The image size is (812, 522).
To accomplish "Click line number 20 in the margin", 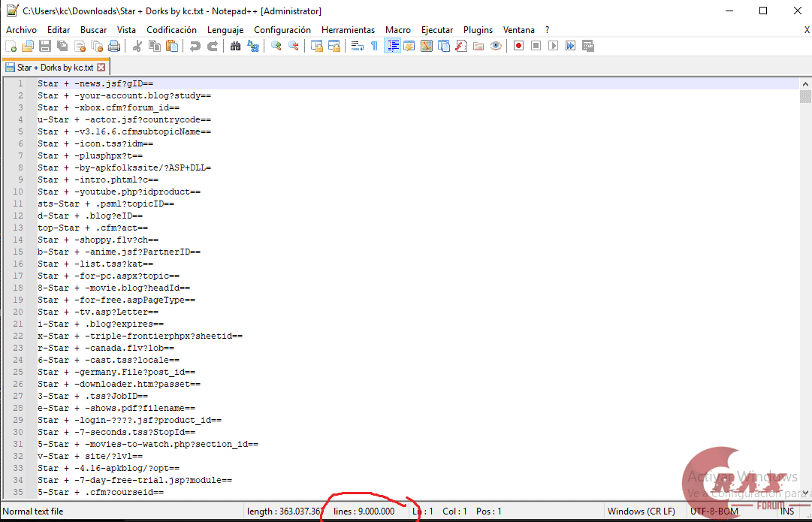I will click(18, 312).
